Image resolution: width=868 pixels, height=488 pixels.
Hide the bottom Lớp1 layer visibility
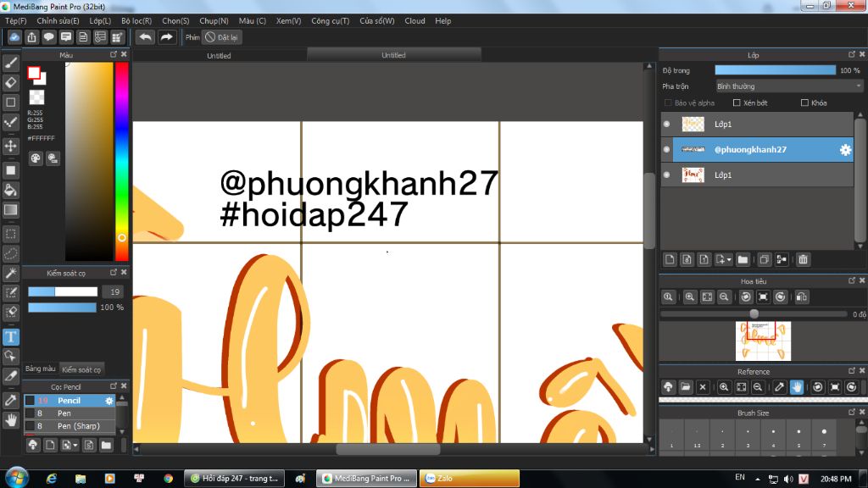click(x=666, y=175)
